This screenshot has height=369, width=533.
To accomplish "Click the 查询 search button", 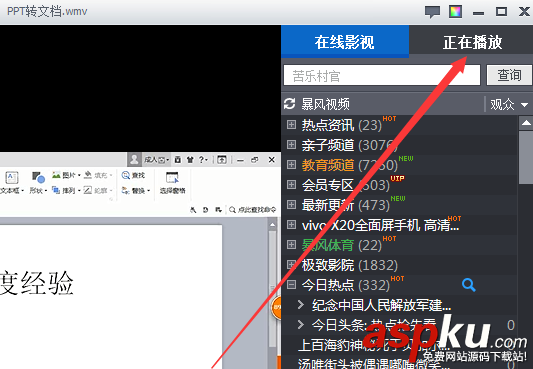I will [509, 75].
